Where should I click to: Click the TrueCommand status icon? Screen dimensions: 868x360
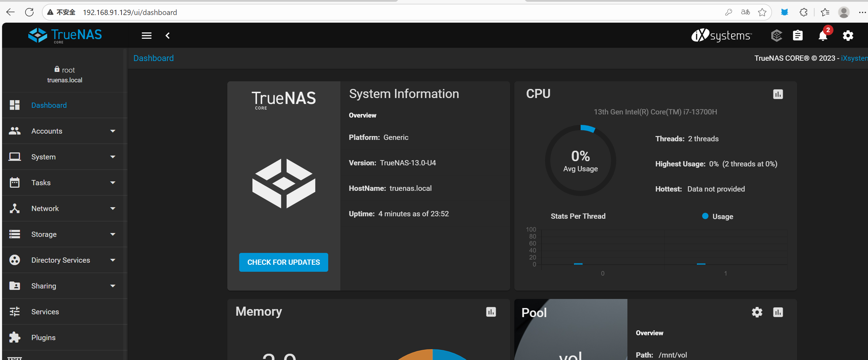[x=776, y=36]
